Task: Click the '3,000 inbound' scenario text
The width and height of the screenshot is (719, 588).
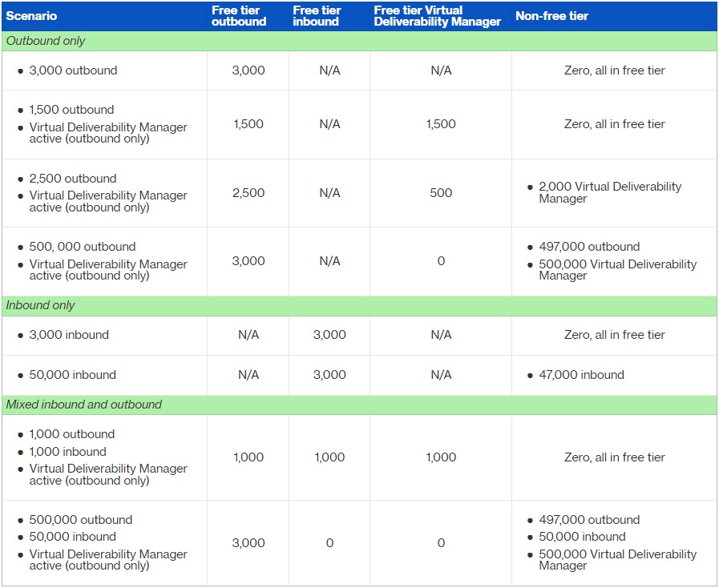Action: coord(69,335)
